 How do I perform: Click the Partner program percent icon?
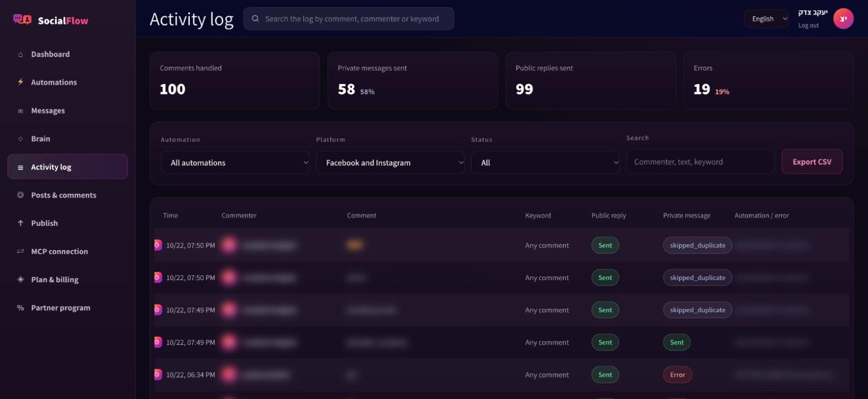[x=21, y=308]
